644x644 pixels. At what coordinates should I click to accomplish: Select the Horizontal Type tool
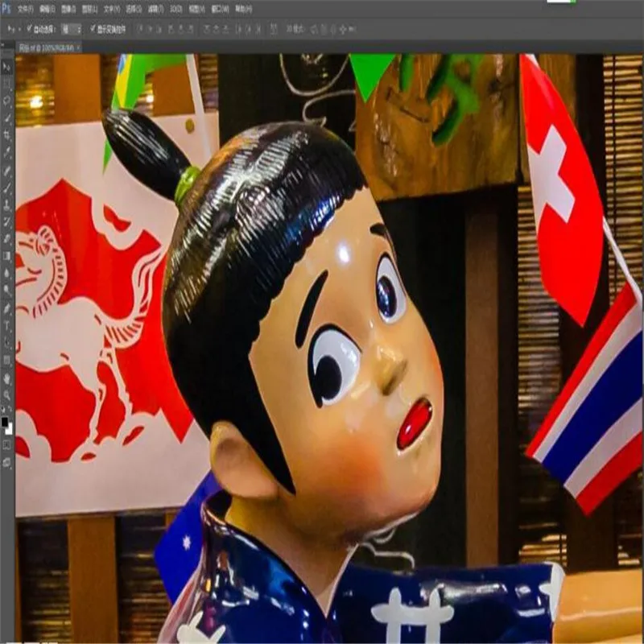7,326
